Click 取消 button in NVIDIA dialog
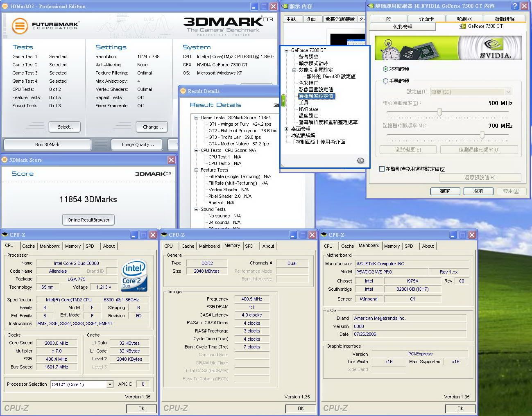Screen dimensions: 532x416 478,191
